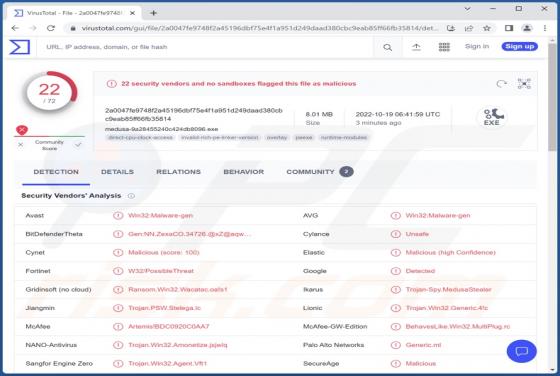
Task: Click the Sign in link
Action: tap(477, 46)
